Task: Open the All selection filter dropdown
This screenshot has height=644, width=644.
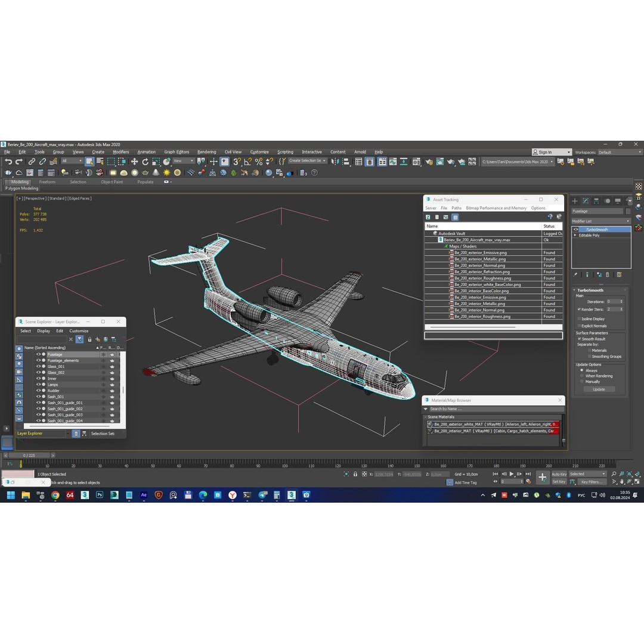Action: [x=72, y=161]
